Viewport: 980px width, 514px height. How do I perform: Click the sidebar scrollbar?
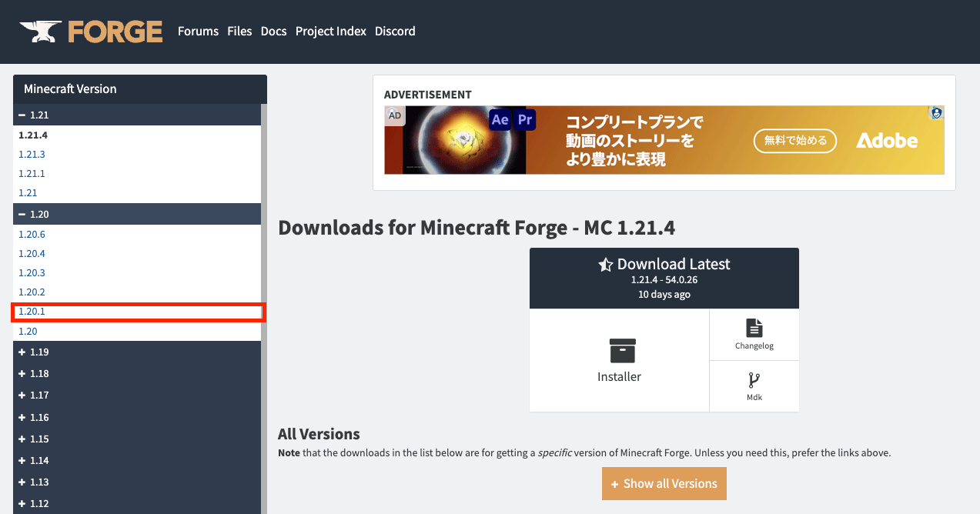tap(264, 308)
